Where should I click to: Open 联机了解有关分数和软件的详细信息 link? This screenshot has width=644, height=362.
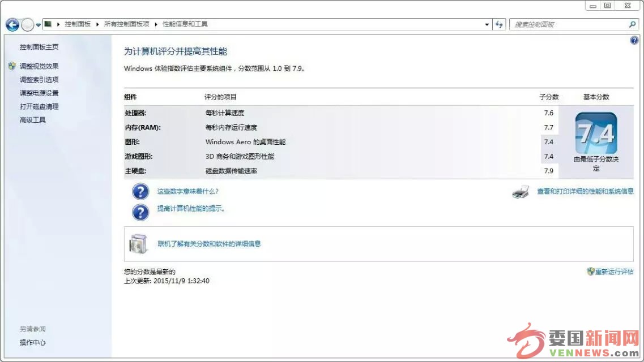(209, 244)
